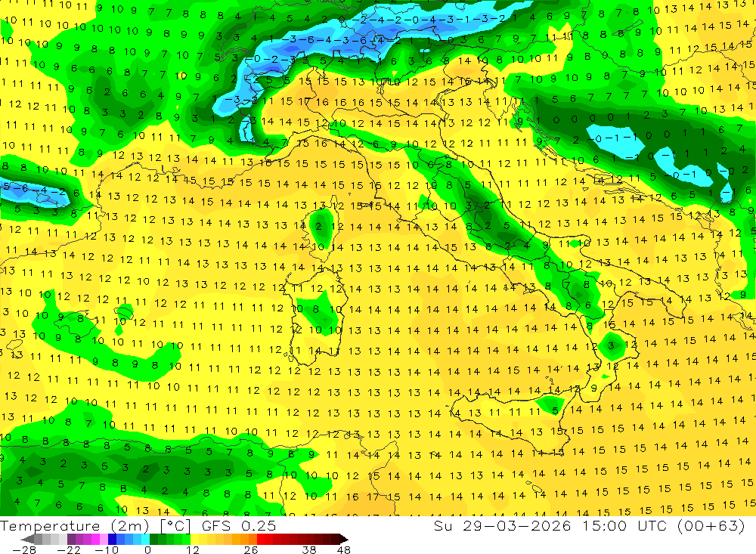Click the "0" color scale label
Viewport: 756px width, 554px height.
click(147, 549)
